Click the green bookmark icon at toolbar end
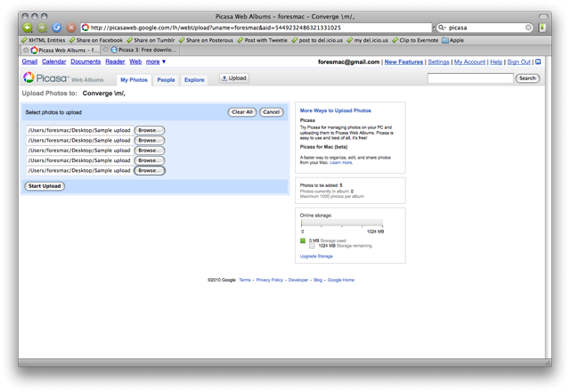570x392 pixels. (x=542, y=28)
